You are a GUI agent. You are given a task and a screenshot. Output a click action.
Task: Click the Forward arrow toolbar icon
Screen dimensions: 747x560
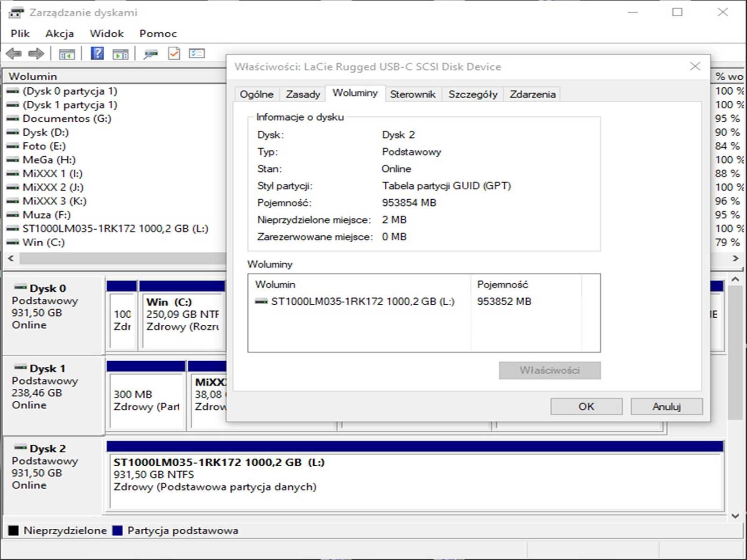pos(36,54)
